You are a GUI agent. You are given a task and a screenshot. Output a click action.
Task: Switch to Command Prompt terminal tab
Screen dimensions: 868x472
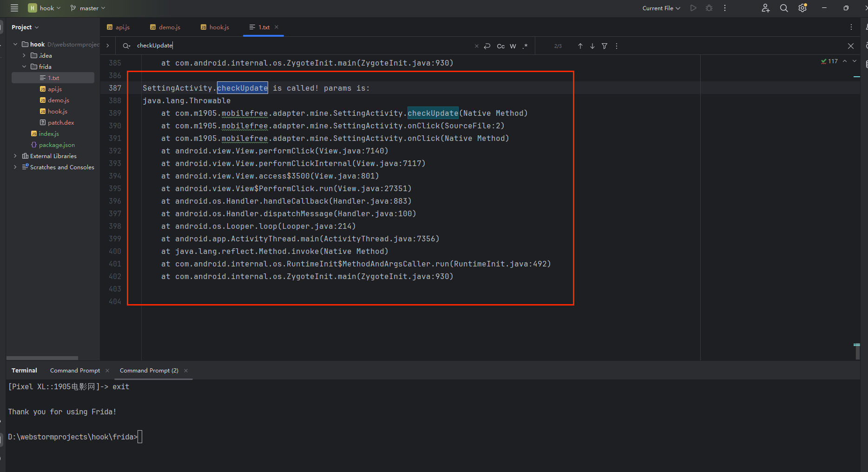75,370
